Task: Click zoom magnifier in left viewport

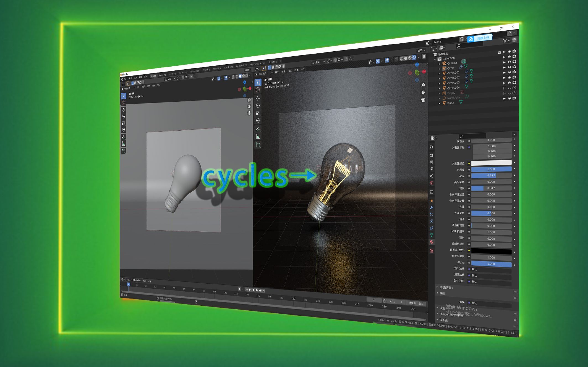Action: pos(249,100)
